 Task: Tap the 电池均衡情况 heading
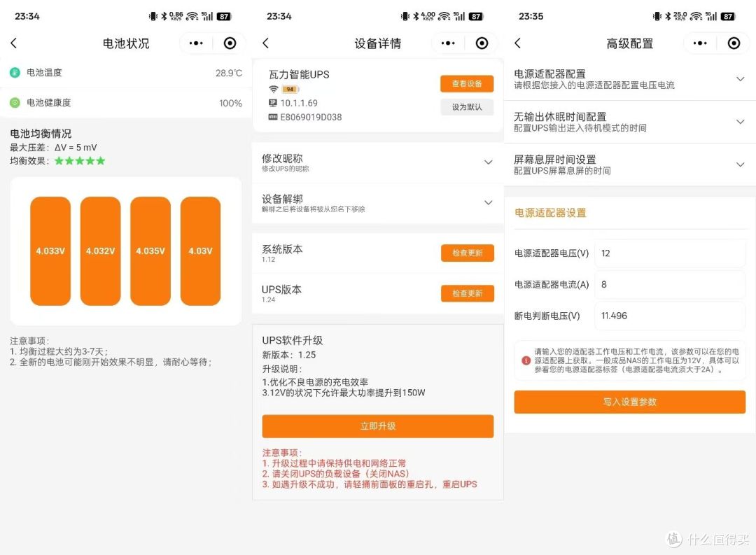pyautogui.click(x=41, y=134)
